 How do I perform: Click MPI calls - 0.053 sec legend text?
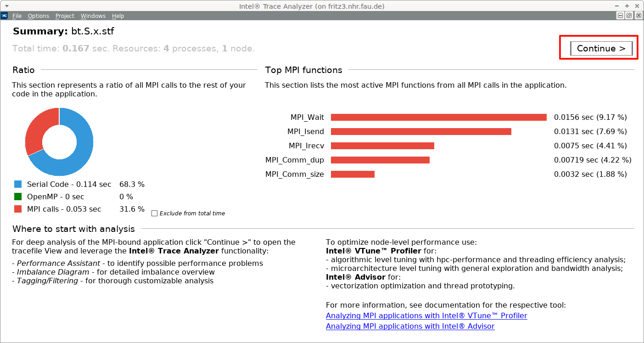(64, 209)
